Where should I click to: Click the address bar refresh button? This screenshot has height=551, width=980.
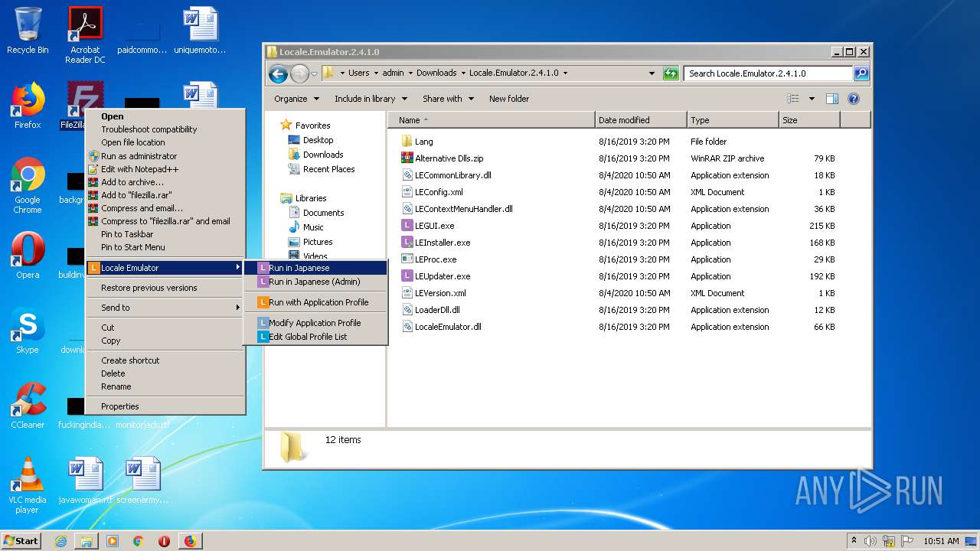click(671, 73)
